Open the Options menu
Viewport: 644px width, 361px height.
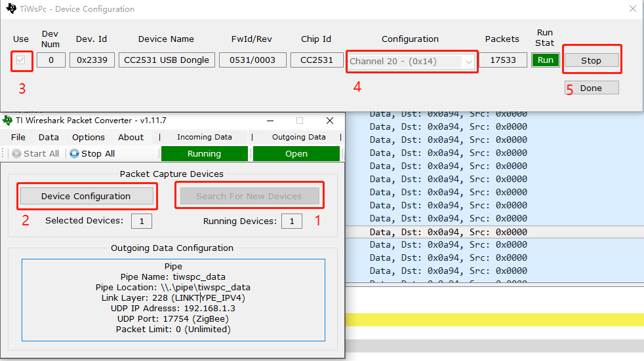tap(89, 137)
